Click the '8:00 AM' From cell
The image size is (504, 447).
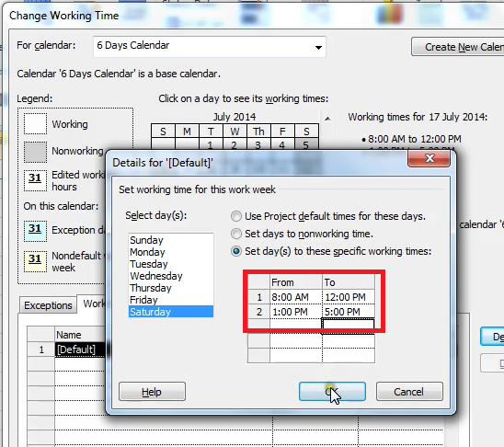coord(296,297)
